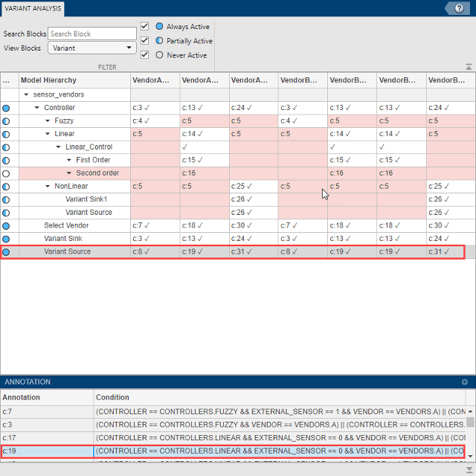Click the annotation list scroll down arrow
The image size is (476, 476).
[x=470, y=456]
